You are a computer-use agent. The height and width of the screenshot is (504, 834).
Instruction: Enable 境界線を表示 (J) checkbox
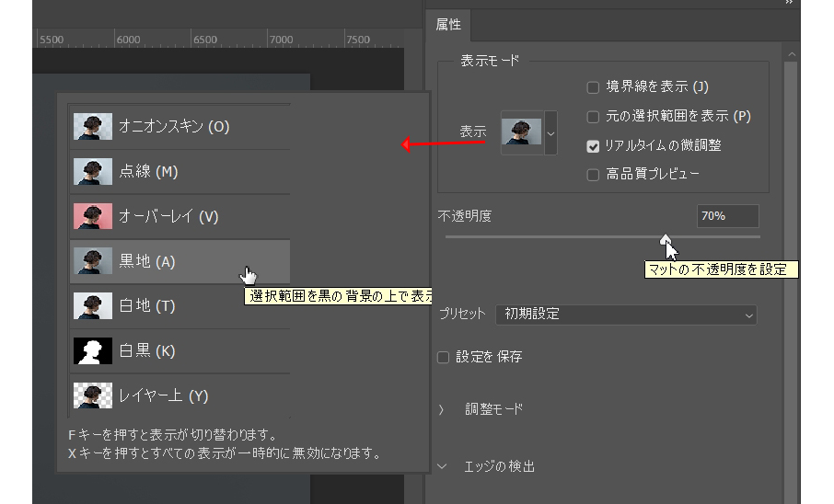593,87
